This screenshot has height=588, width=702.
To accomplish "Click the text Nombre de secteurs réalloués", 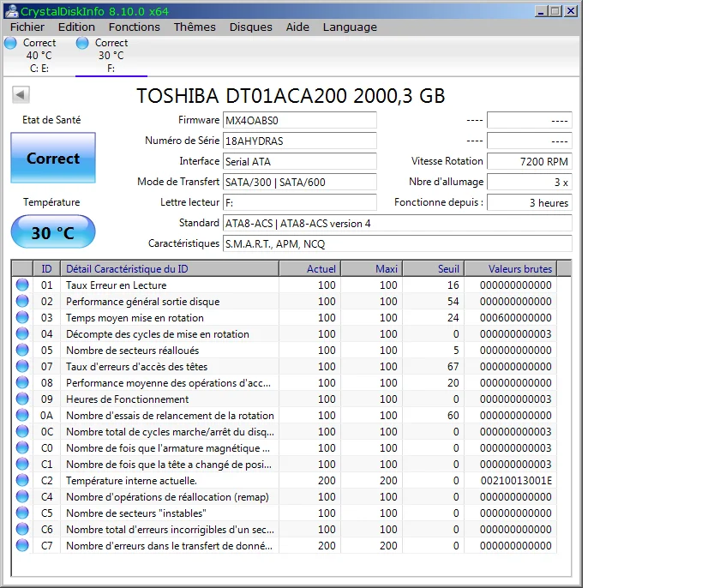I will click(x=133, y=351).
